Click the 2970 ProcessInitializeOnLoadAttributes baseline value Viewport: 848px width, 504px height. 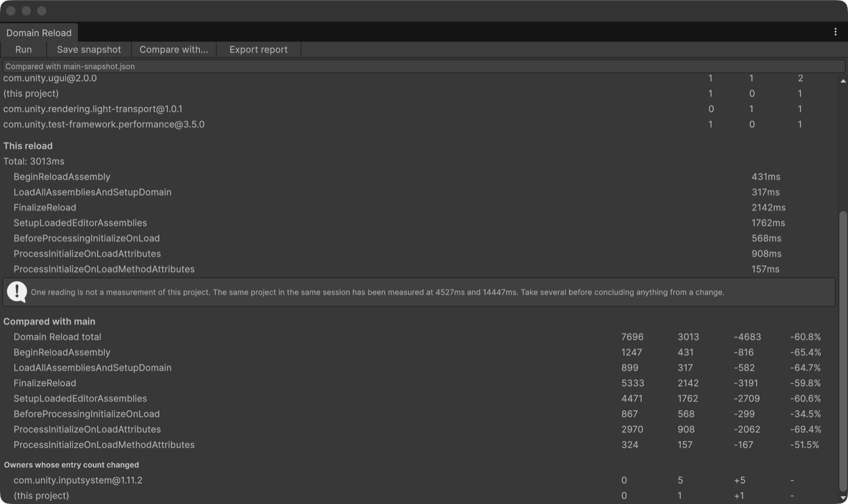click(x=632, y=429)
